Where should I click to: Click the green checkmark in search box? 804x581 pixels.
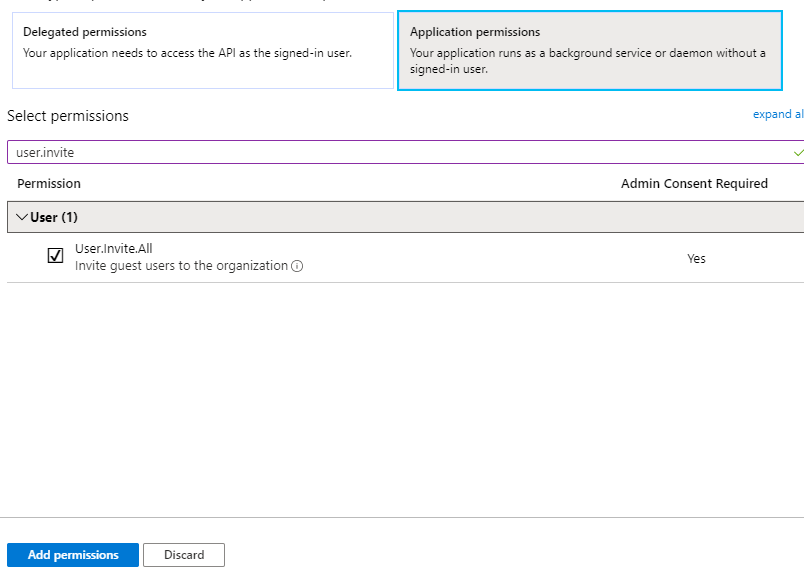pyautogui.click(x=798, y=153)
